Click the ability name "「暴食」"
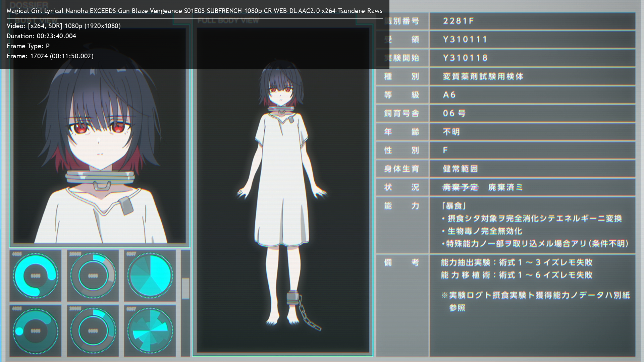 coord(454,206)
